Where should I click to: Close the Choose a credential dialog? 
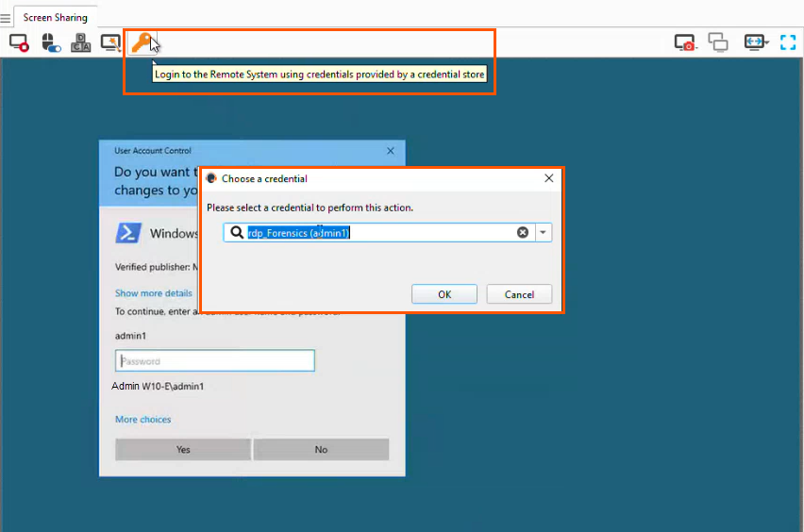pos(548,178)
